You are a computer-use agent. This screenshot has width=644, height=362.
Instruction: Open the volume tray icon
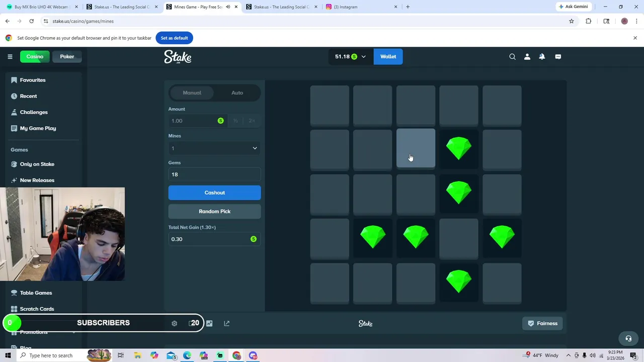(592, 355)
